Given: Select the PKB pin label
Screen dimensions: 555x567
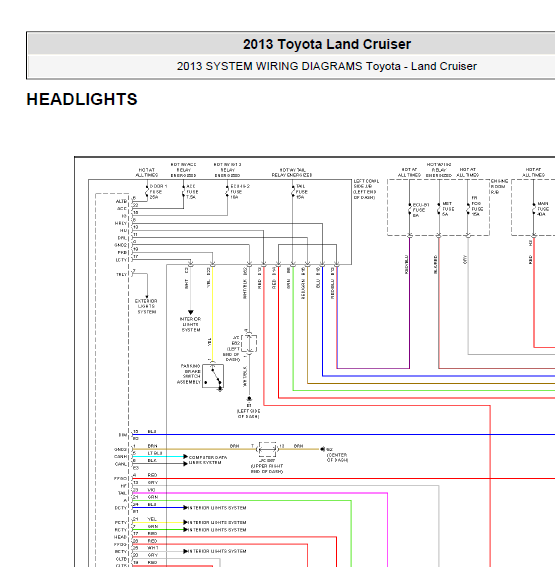Looking at the screenshot, I should coord(122,252).
